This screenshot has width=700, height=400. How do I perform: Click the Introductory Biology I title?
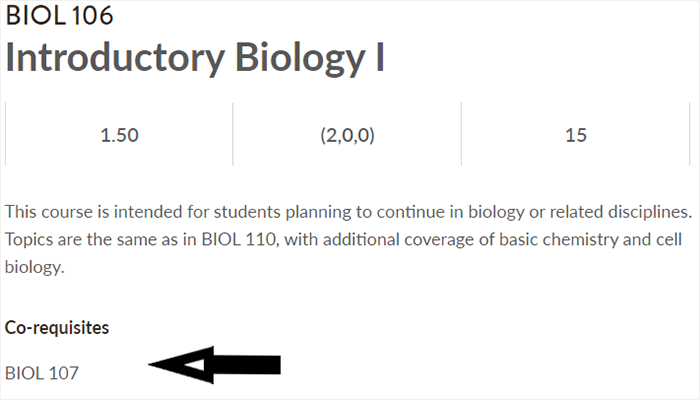click(195, 58)
